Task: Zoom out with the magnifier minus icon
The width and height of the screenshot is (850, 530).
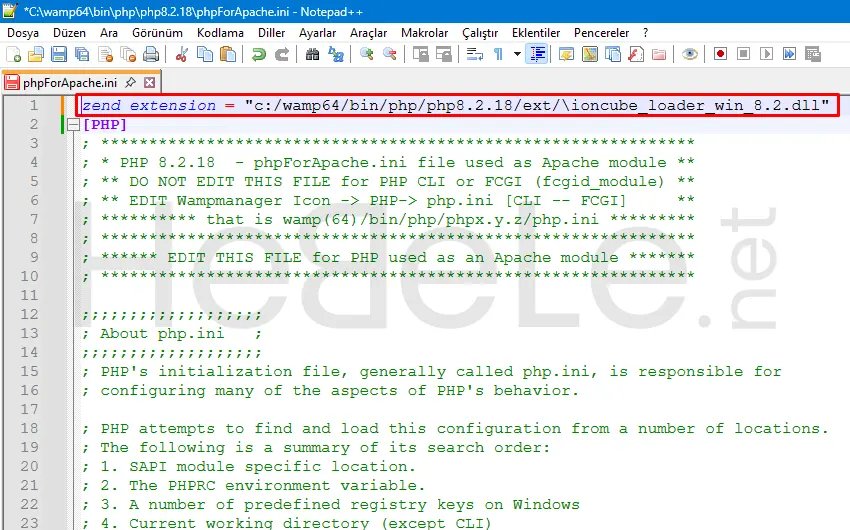Action: click(389, 54)
